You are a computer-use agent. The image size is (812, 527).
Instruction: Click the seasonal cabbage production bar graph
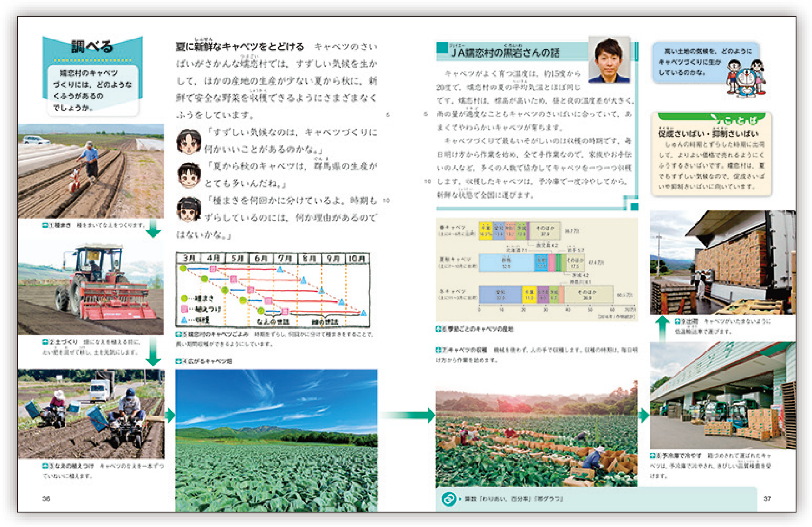pyautogui.click(x=536, y=269)
